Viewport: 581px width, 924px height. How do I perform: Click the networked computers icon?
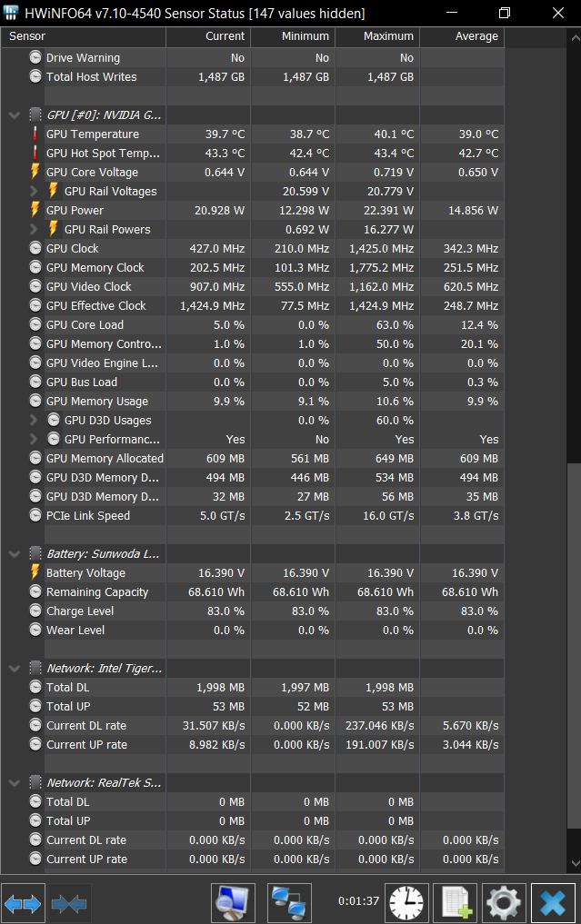click(289, 903)
